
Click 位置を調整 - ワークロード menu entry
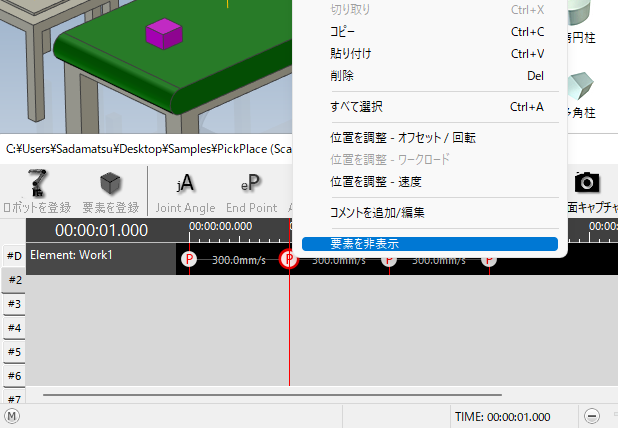coord(430,160)
